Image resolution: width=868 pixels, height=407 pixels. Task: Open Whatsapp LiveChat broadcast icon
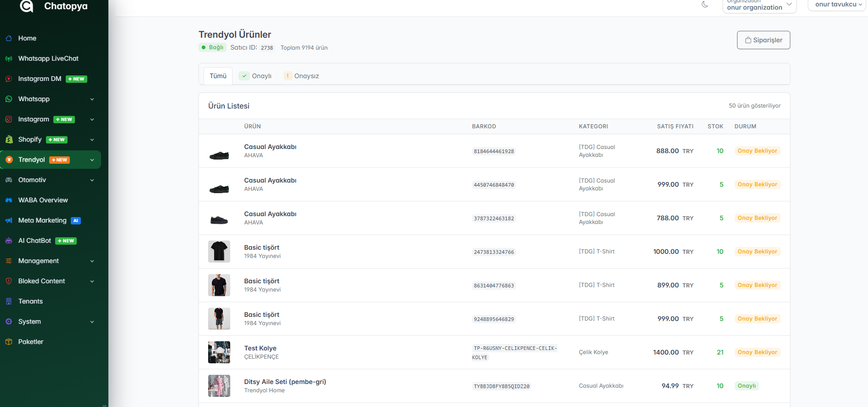click(x=9, y=58)
